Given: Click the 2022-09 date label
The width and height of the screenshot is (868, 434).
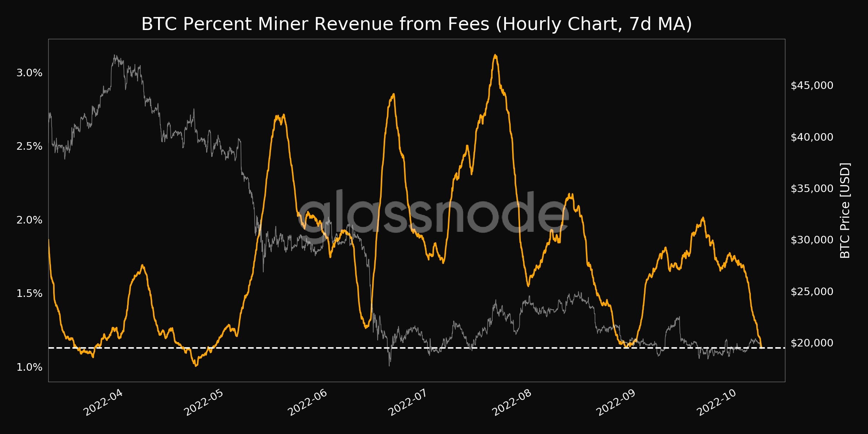Looking at the screenshot, I should (x=616, y=403).
